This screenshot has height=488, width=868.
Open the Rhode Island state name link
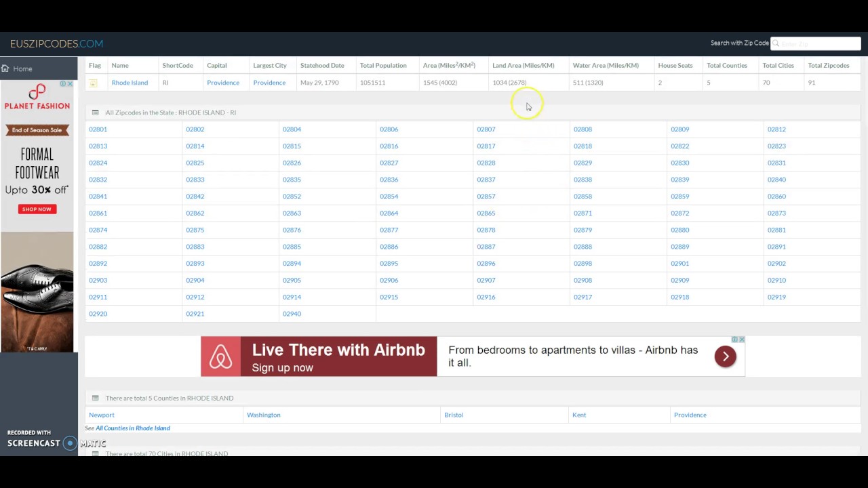130,83
